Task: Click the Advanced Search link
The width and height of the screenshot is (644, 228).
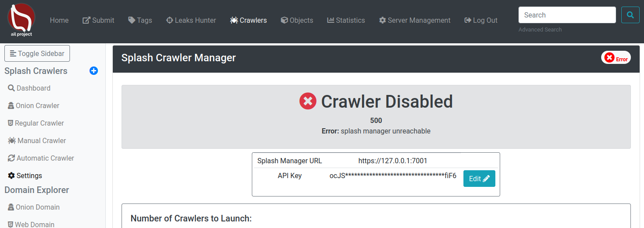Action: tap(540, 29)
